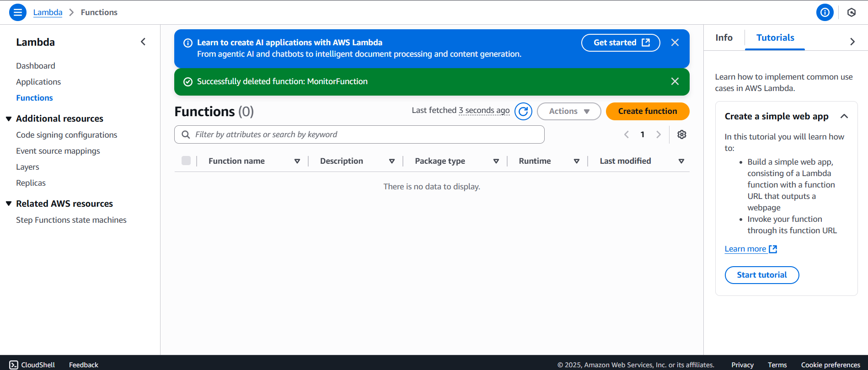Toggle the select all functions checkbox
Image resolution: width=868 pixels, height=370 pixels.
186,161
